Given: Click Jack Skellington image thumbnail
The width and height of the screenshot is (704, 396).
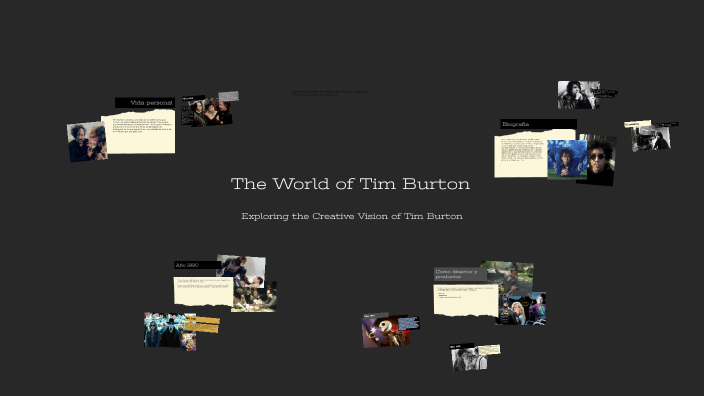Looking at the screenshot, I should pos(386,331).
